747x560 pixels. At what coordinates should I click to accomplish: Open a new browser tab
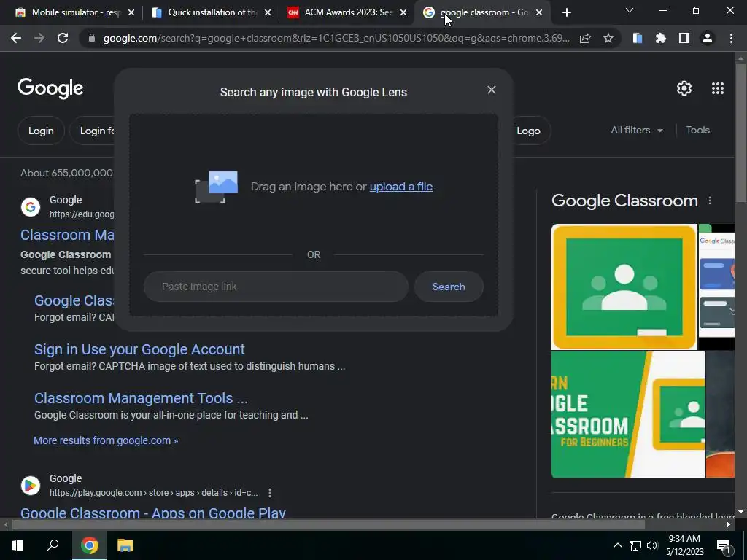coord(566,12)
